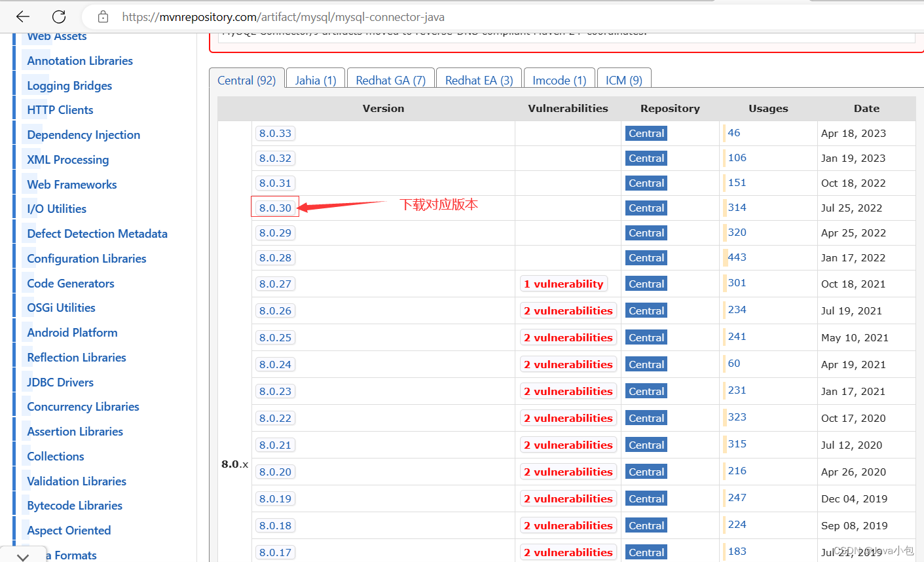Open version 8.0.30 link
This screenshot has height=562, width=924.
pos(275,208)
